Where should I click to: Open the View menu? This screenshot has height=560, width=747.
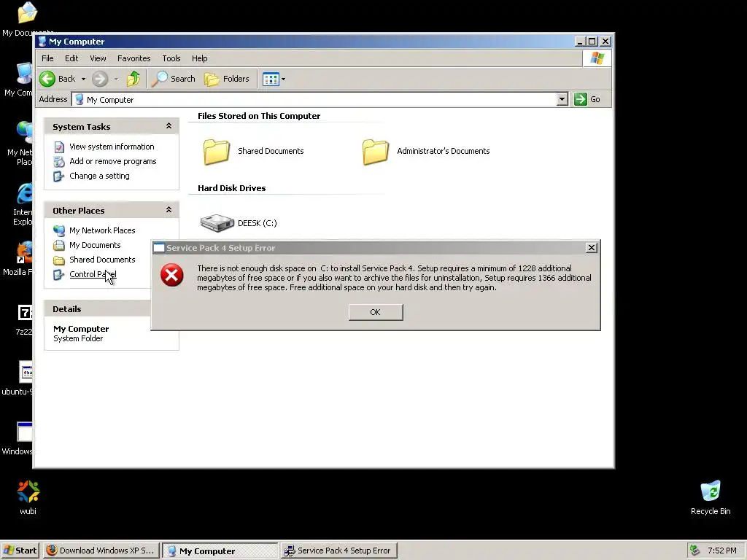tap(98, 58)
